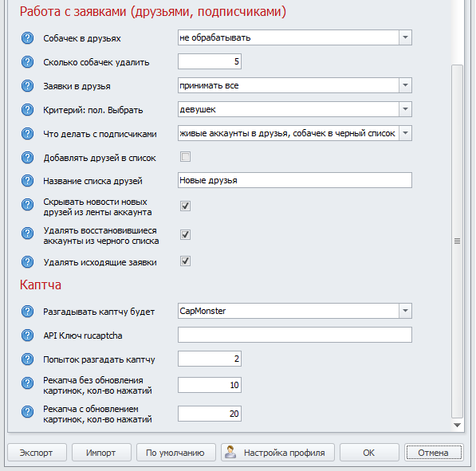The width and height of the screenshot is (476, 471).
Task: Click help icon for Название списка друзей
Action: [27, 181]
